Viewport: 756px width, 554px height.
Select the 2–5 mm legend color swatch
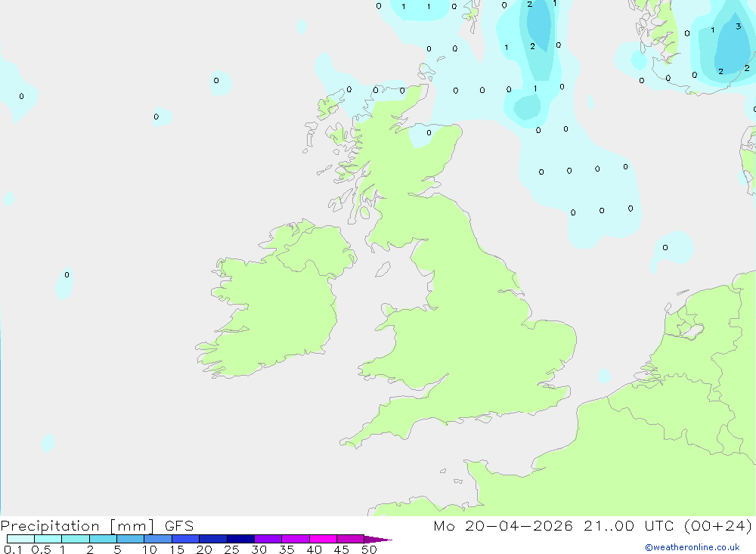(103, 539)
